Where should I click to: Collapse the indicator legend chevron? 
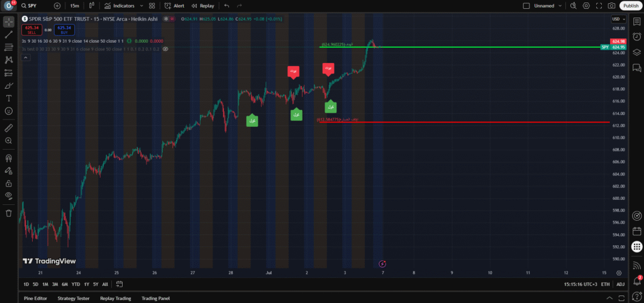tap(25, 58)
